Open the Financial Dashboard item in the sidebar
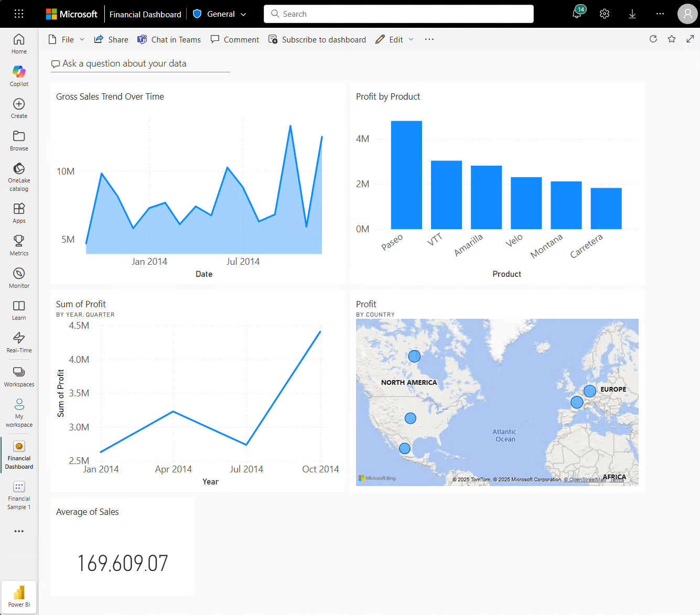Image resolution: width=700 pixels, height=615 pixels. point(19,454)
